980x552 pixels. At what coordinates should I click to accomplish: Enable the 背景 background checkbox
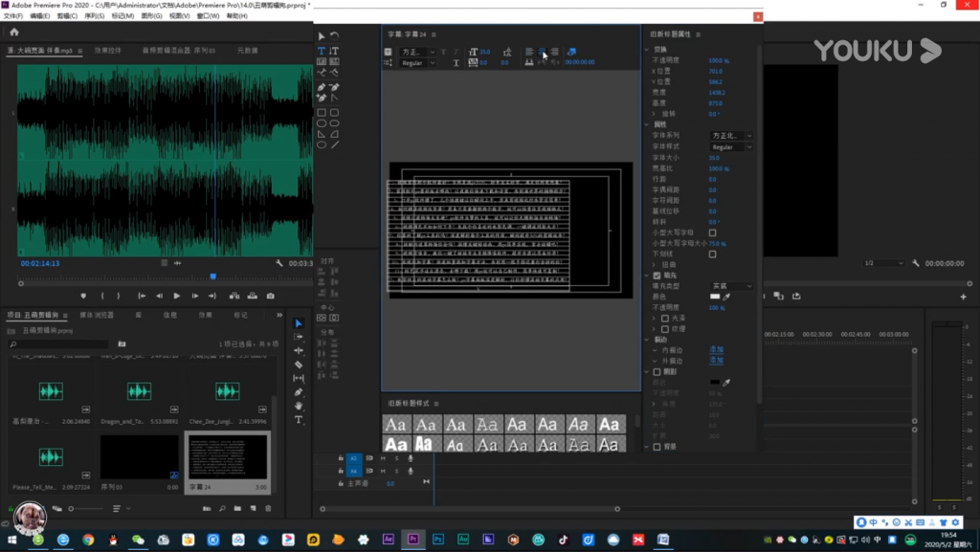click(657, 447)
